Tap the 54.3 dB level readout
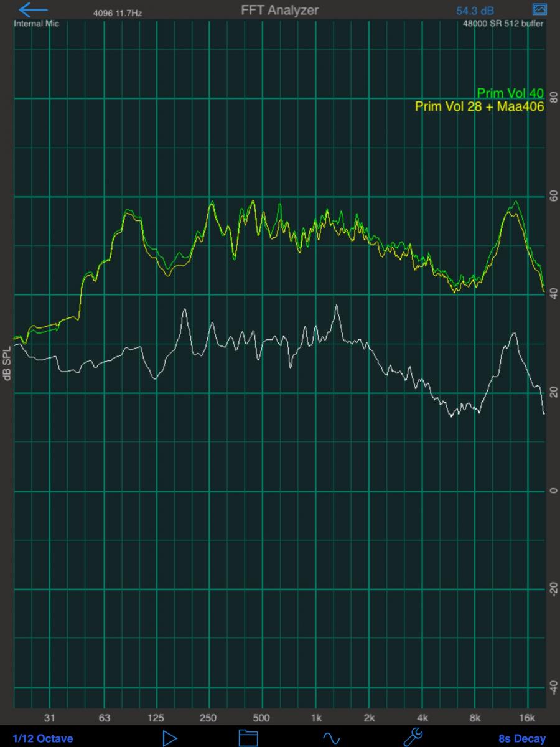This screenshot has height=747, width=560. point(475,11)
